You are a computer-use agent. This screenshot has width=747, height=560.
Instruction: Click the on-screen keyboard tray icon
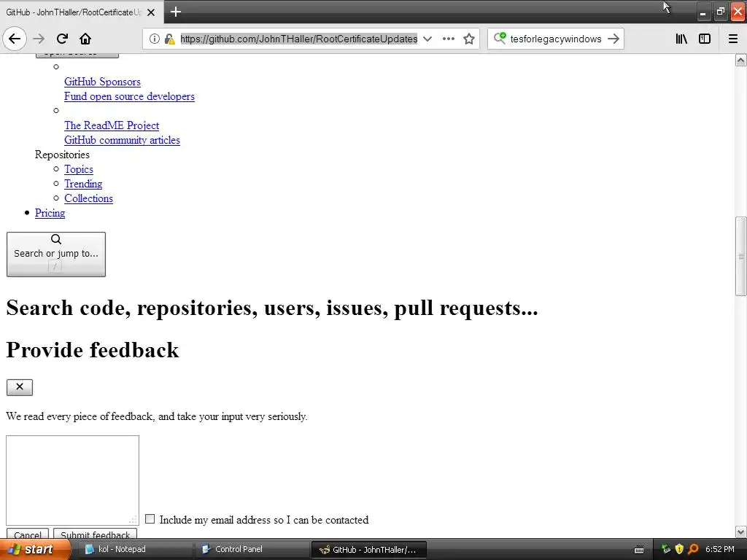coord(639,550)
